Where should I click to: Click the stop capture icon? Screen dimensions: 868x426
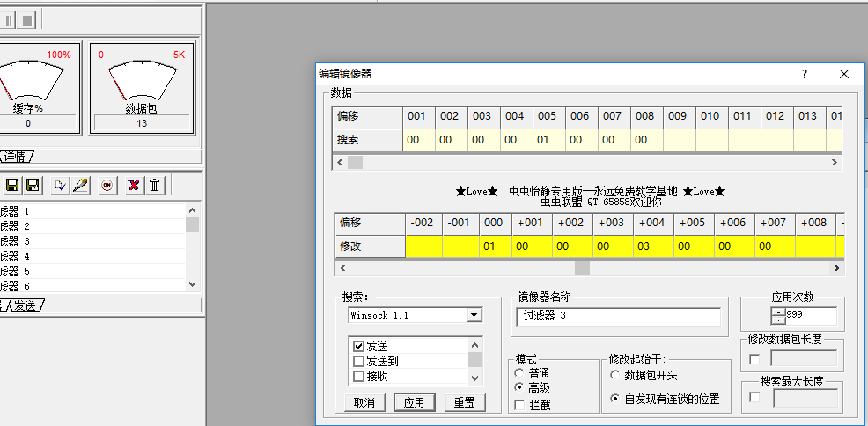pos(26,20)
